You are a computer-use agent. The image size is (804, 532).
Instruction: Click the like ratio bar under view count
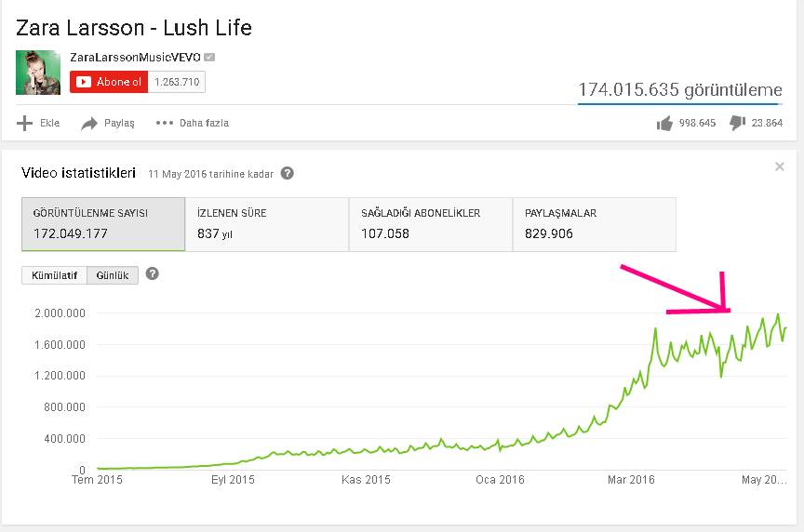679,104
